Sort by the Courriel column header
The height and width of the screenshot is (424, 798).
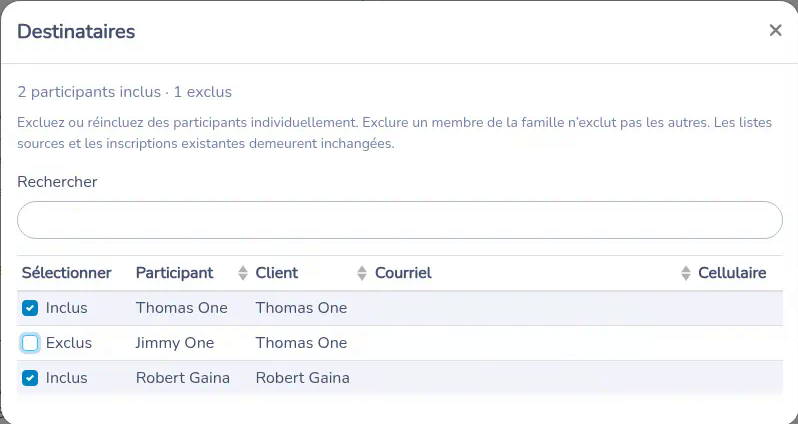(403, 273)
